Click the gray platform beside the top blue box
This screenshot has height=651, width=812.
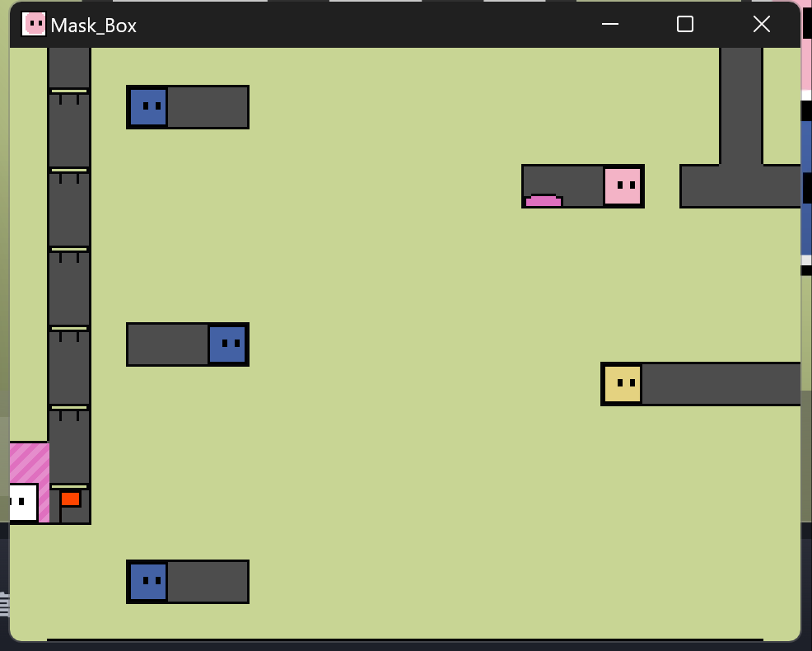208,107
